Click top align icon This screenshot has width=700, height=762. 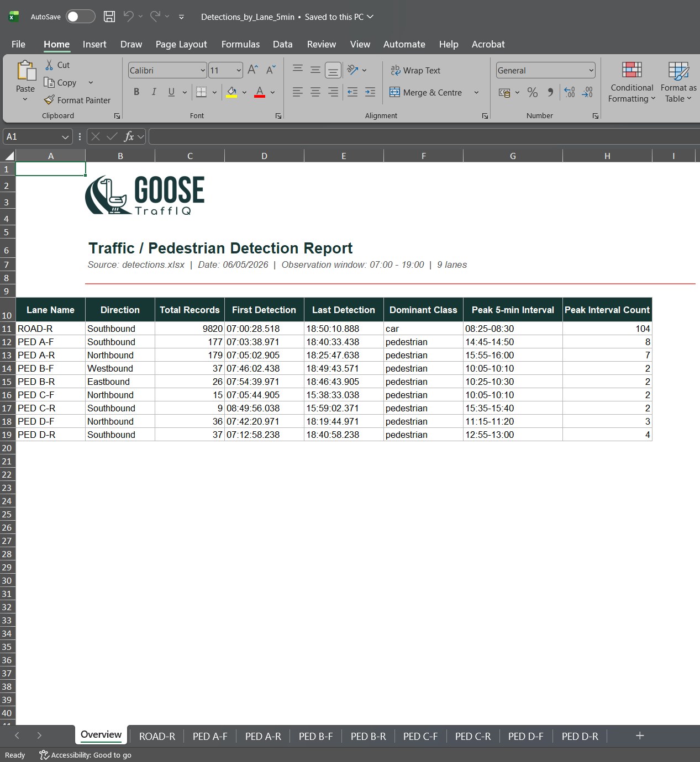pyautogui.click(x=297, y=70)
